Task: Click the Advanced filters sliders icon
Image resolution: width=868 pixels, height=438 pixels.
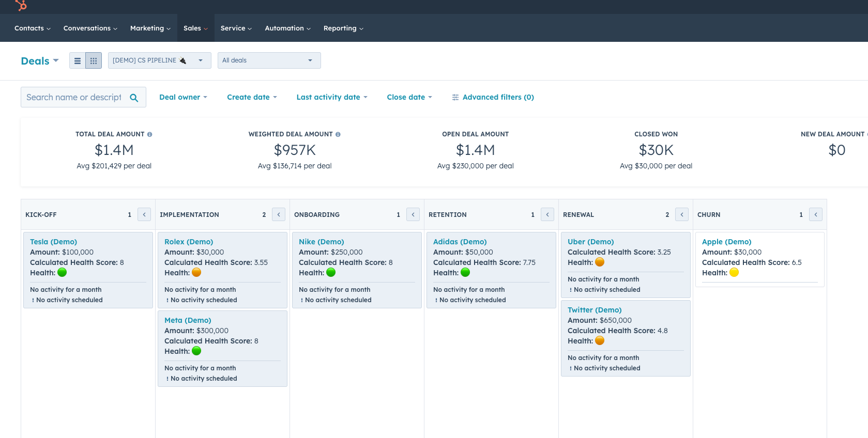Action: (455, 97)
